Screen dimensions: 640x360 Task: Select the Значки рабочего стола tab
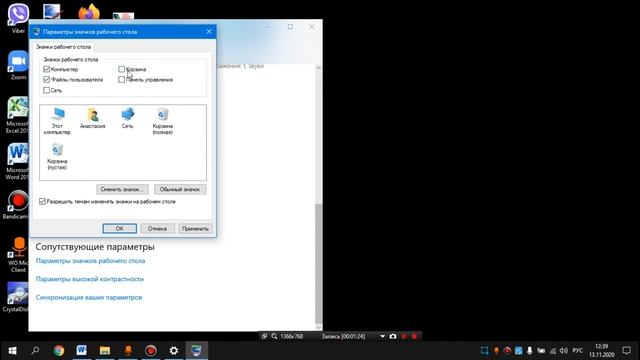click(63, 47)
